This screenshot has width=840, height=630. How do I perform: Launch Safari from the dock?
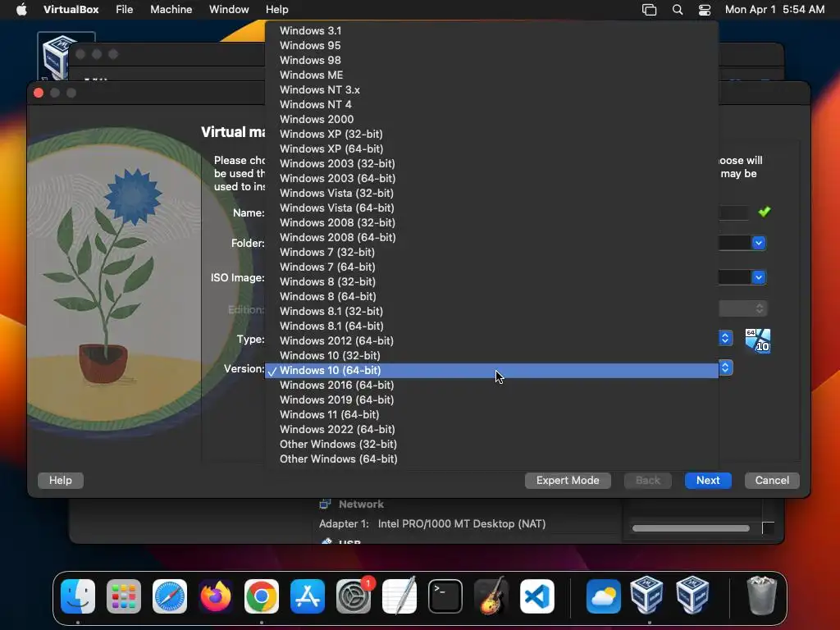(x=170, y=596)
